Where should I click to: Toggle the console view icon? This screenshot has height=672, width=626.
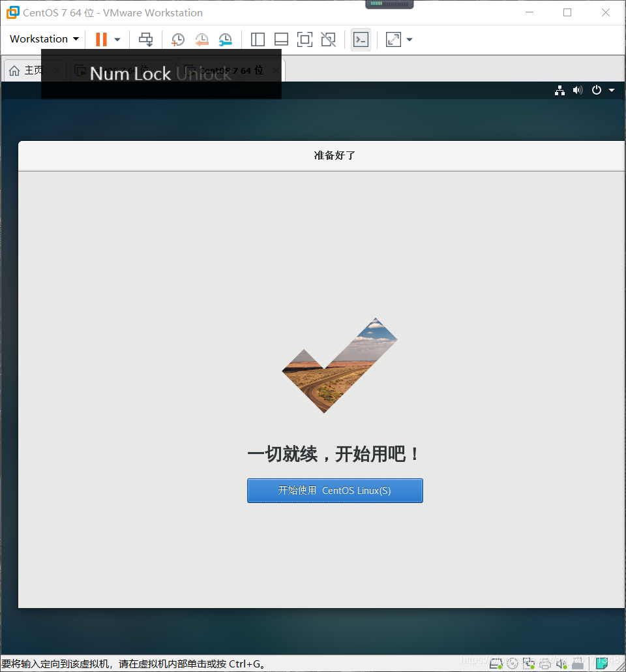point(361,39)
